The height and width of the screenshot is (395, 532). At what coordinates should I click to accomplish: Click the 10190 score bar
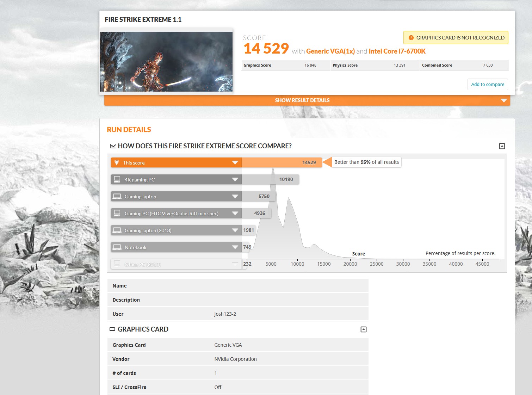click(271, 179)
